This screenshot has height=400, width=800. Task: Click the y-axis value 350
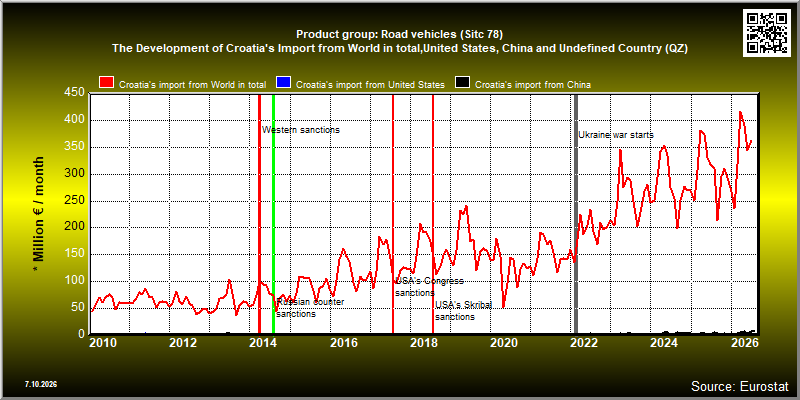coord(74,147)
